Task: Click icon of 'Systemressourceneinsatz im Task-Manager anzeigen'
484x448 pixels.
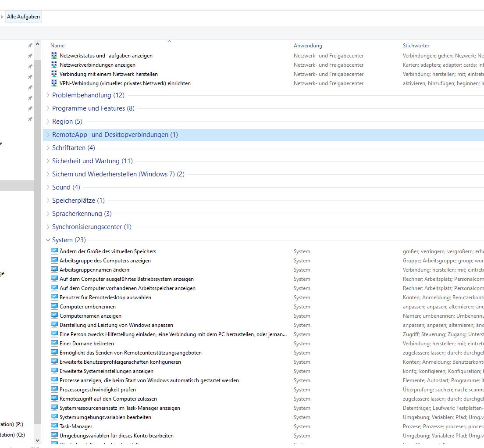Action: (x=54, y=408)
